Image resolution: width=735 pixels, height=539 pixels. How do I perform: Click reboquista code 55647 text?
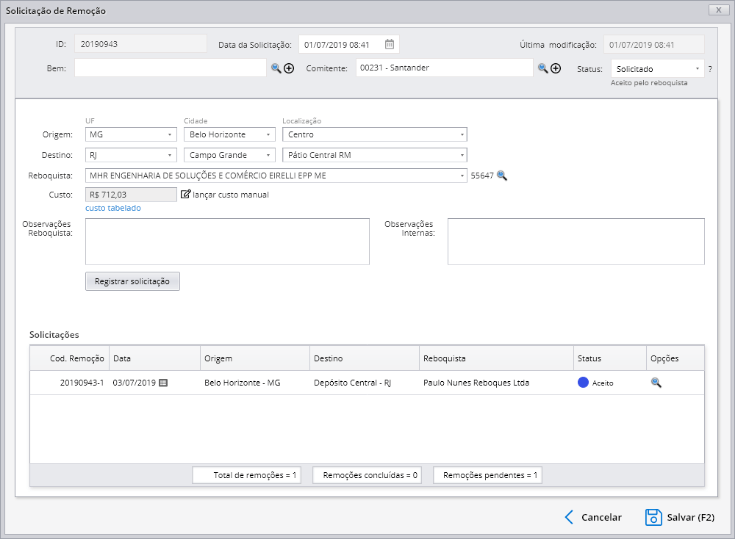click(x=482, y=176)
